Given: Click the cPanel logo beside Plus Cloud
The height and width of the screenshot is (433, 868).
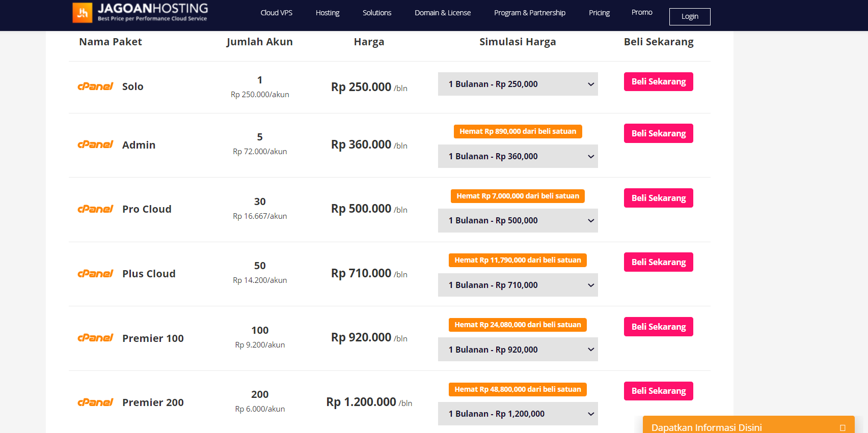Looking at the screenshot, I should (x=95, y=274).
